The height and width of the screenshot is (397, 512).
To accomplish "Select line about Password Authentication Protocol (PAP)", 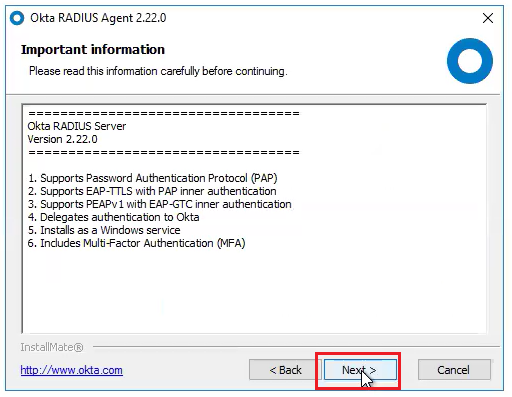I will point(153,178).
